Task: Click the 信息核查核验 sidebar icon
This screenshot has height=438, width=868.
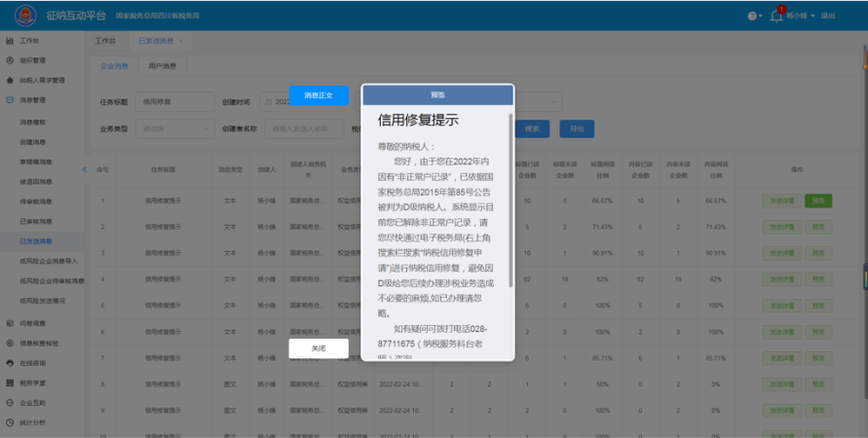Action: [10, 344]
